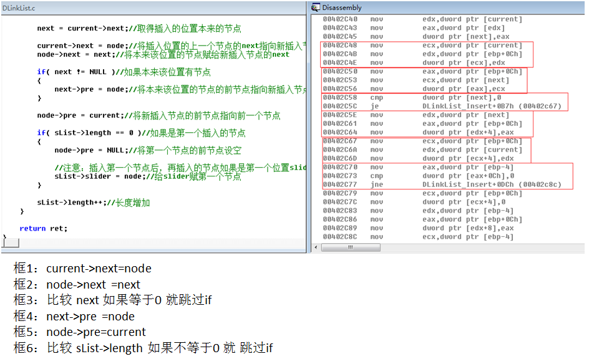This screenshot has height=364, width=589.
Task: Select disassembly address 00402C48
Action: click(x=340, y=45)
